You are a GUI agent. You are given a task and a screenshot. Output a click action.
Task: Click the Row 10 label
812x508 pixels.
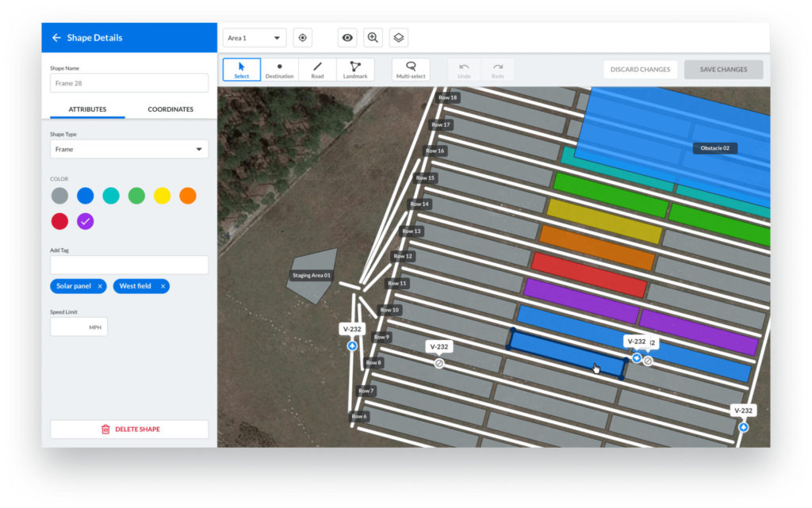tap(389, 310)
